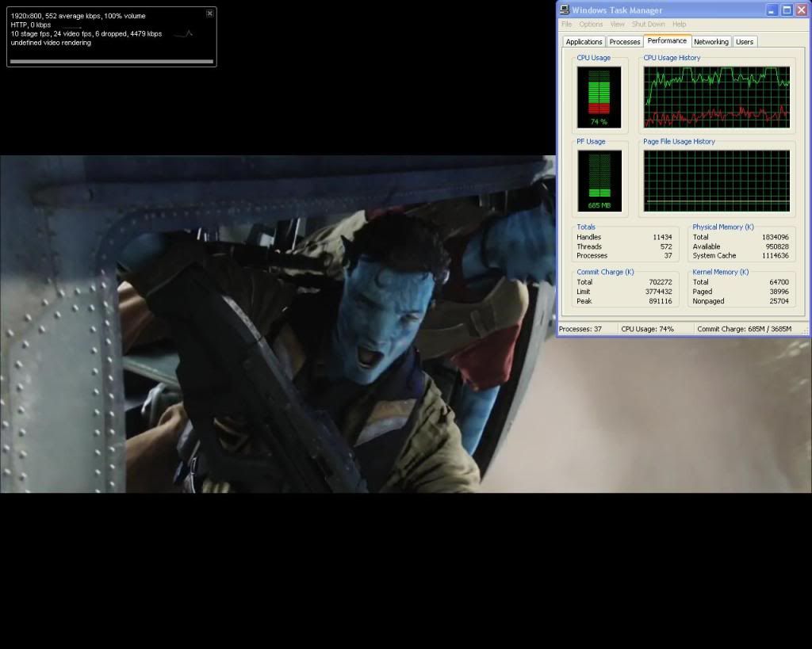This screenshot has width=812, height=649.
Task: Click the Totals Processes value 37
Action: tap(668, 256)
